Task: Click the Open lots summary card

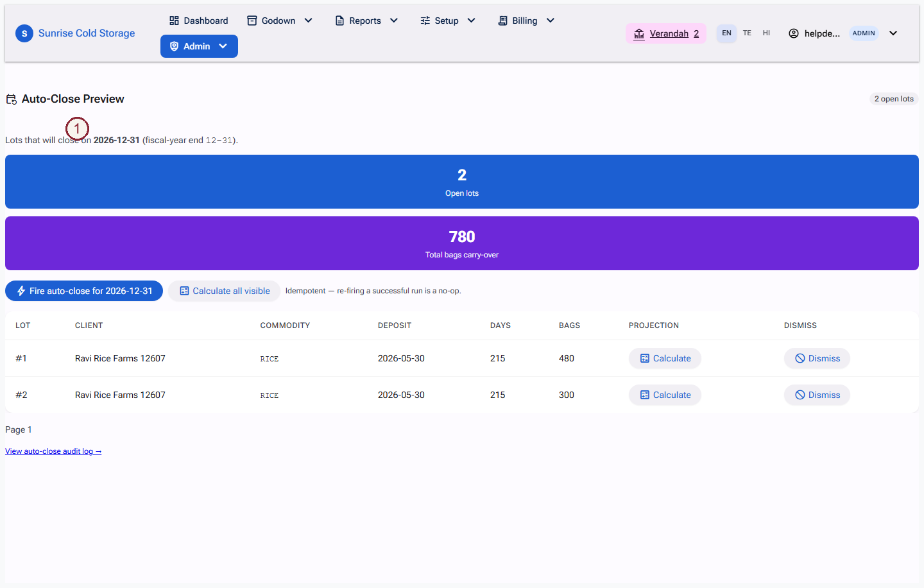Action: tap(462, 182)
